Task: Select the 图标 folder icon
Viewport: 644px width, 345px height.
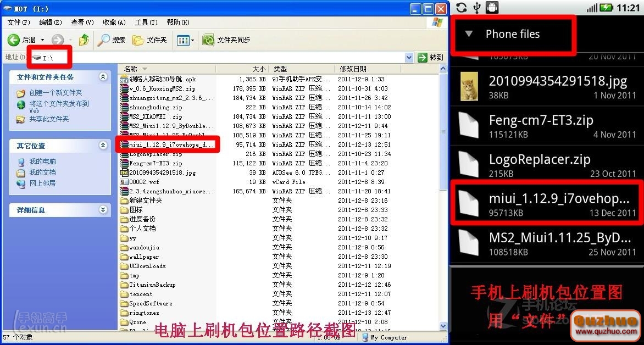Action: click(x=124, y=210)
